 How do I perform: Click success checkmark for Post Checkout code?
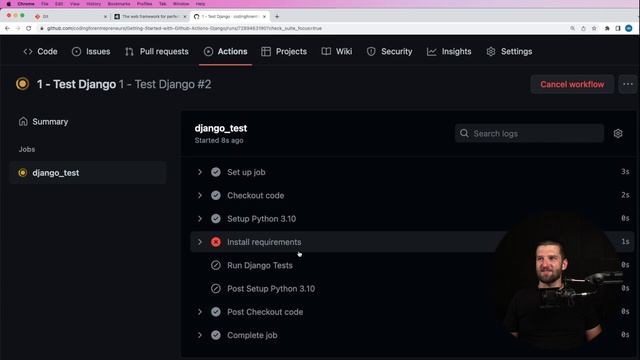216,311
